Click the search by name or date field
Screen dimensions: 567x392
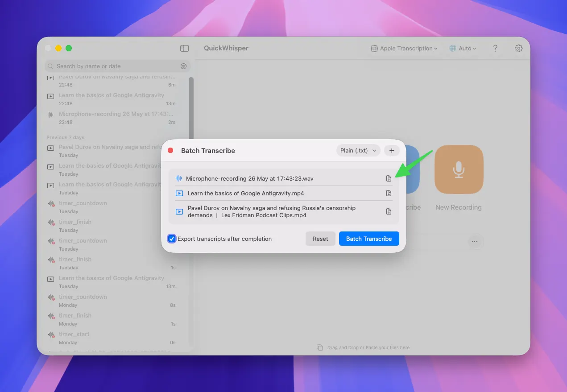[117, 66]
